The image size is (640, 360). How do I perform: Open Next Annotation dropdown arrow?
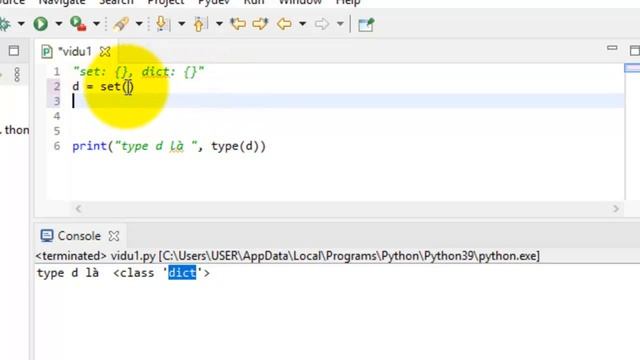(182, 24)
